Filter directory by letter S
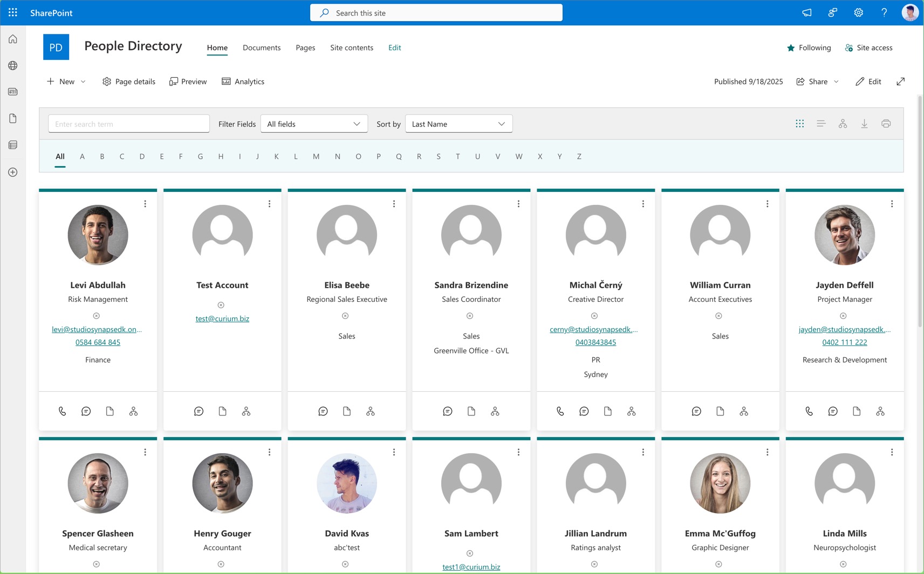 click(x=439, y=156)
